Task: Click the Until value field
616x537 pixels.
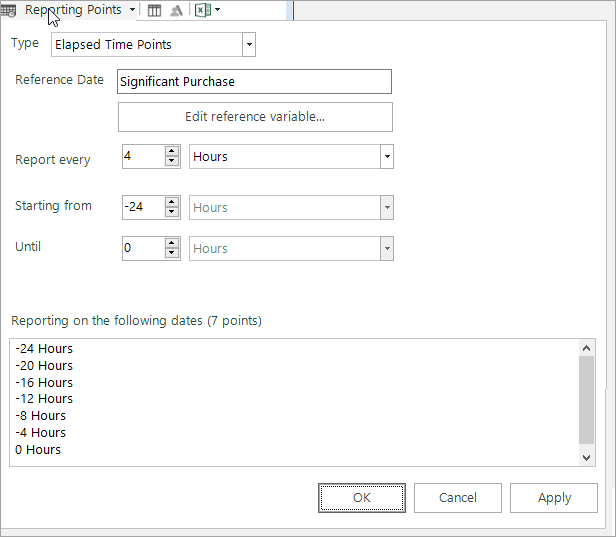Action: [x=143, y=248]
